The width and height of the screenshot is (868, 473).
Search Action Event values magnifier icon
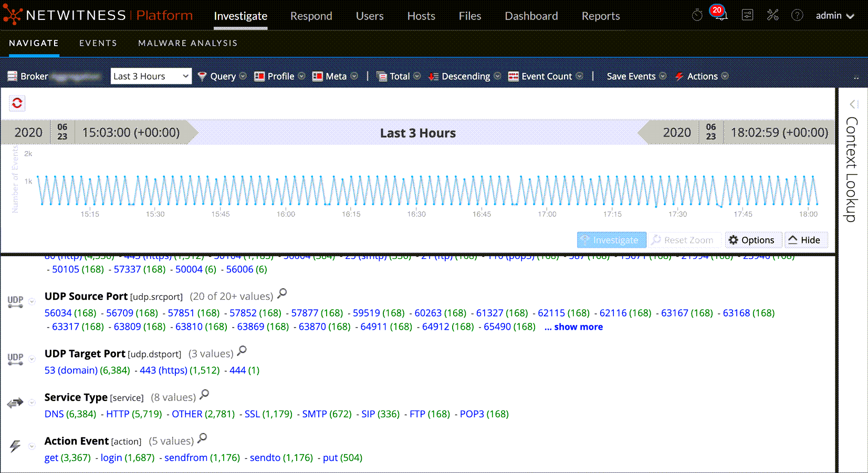coord(202,438)
